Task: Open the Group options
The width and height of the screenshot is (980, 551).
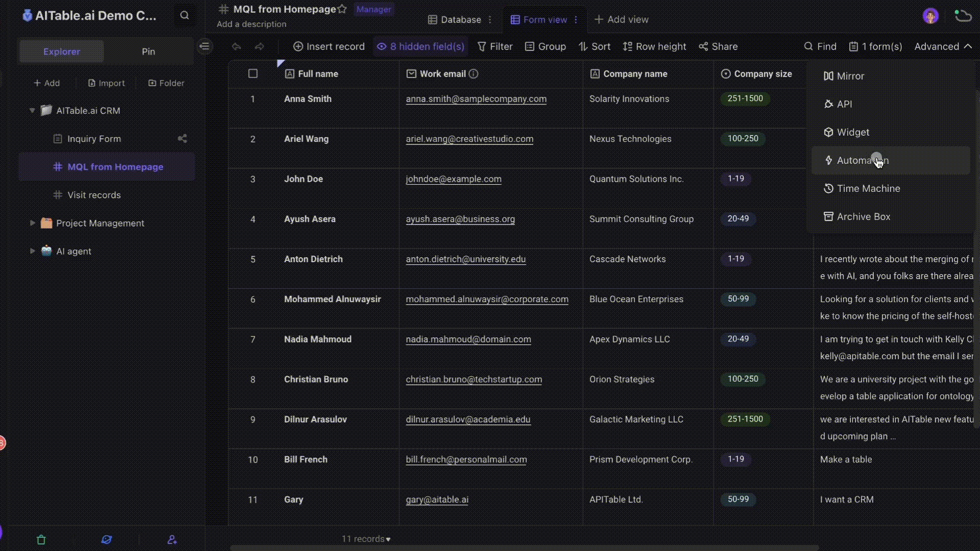Action: 545,46
